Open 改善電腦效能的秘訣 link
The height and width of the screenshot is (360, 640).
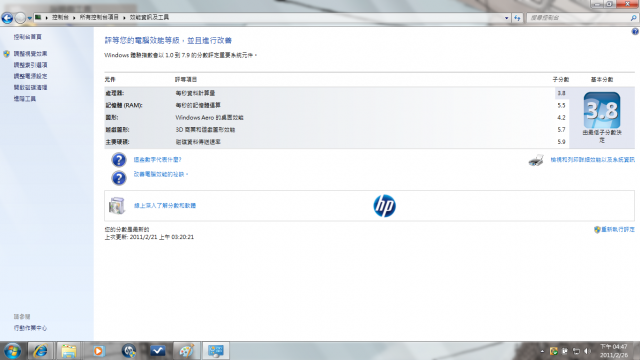click(160, 174)
